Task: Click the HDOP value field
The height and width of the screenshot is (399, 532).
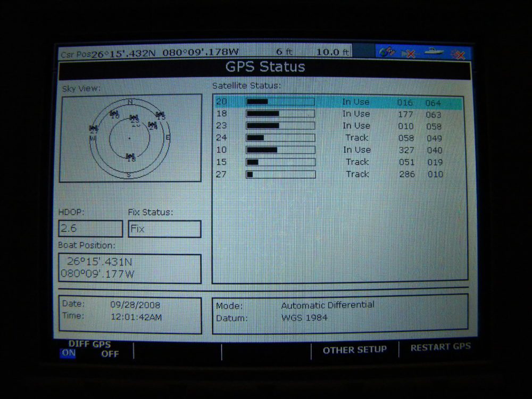Action: pyautogui.click(x=90, y=229)
